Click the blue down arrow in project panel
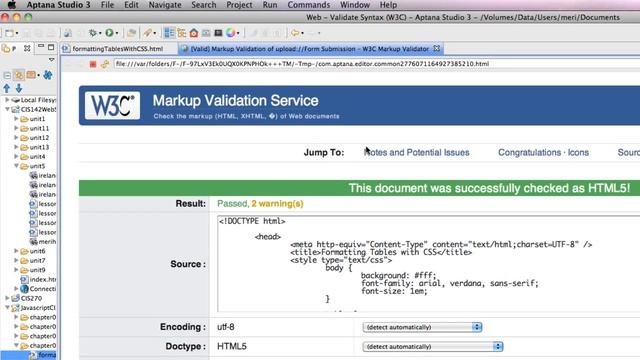 pos(19,88)
